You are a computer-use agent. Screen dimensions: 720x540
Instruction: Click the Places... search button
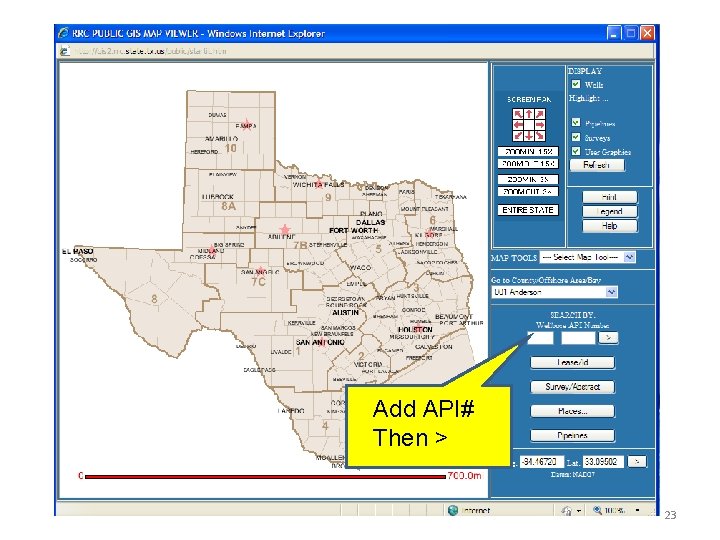tap(573, 411)
